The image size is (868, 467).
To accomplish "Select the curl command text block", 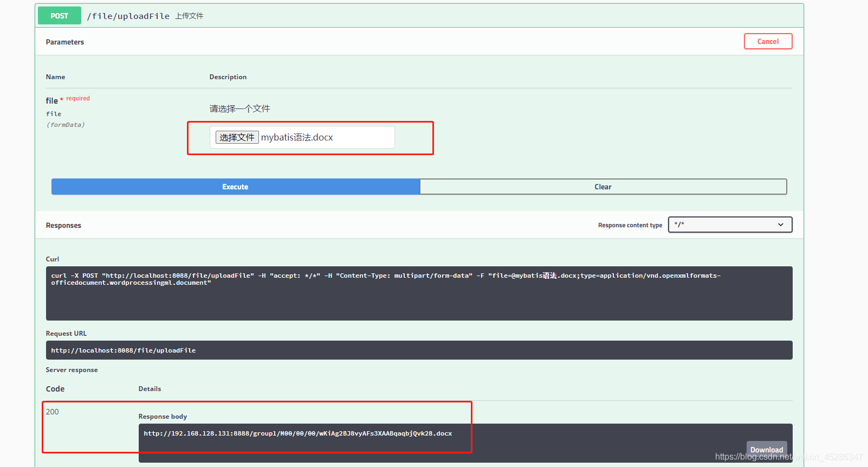I will (419, 293).
